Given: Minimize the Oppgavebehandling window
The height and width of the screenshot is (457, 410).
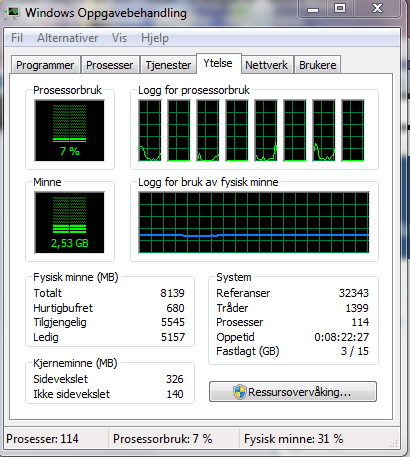Looking at the screenshot, I should (313, 9).
